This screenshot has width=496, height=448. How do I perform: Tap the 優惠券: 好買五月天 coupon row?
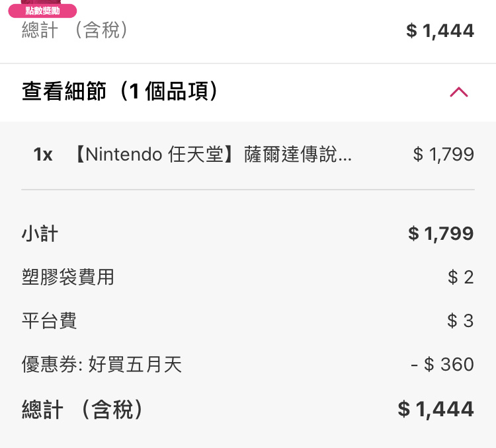pos(248,364)
